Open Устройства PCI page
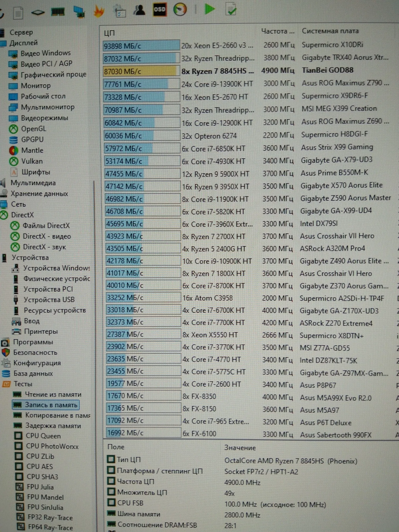This screenshot has height=532, width=399. [x=48, y=289]
